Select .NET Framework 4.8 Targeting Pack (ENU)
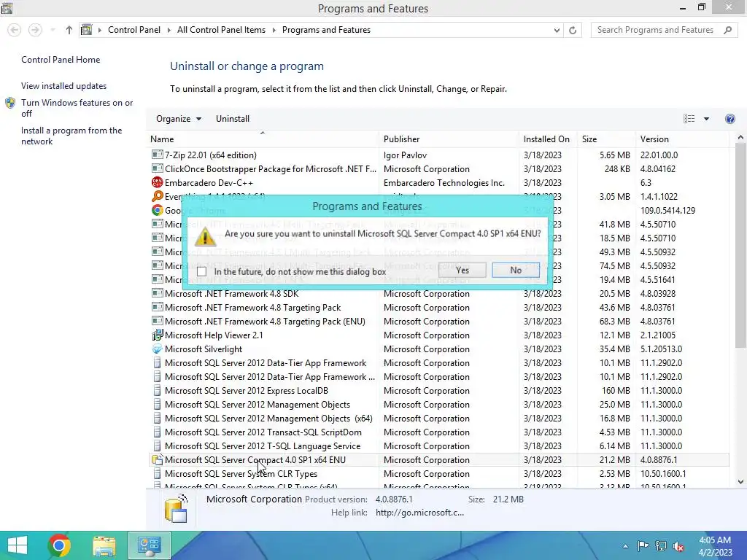Screen dimensions: 747x560 coord(438,322)
